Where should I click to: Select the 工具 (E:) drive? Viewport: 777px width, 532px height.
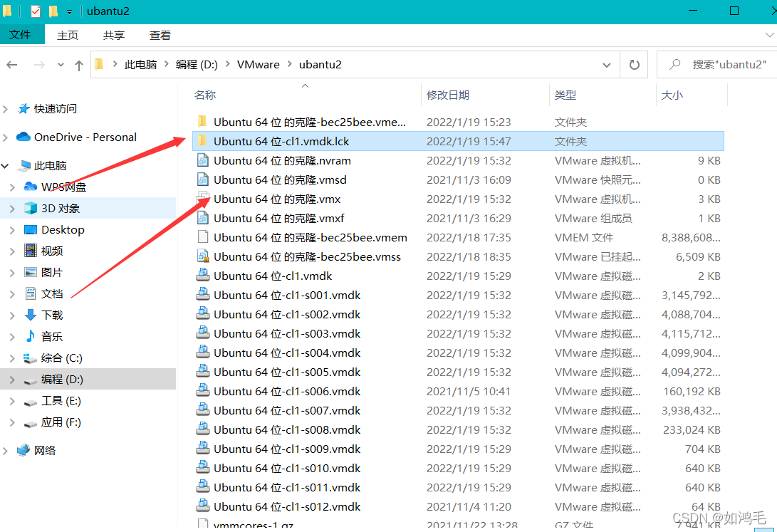pyautogui.click(x=61, y=400)
